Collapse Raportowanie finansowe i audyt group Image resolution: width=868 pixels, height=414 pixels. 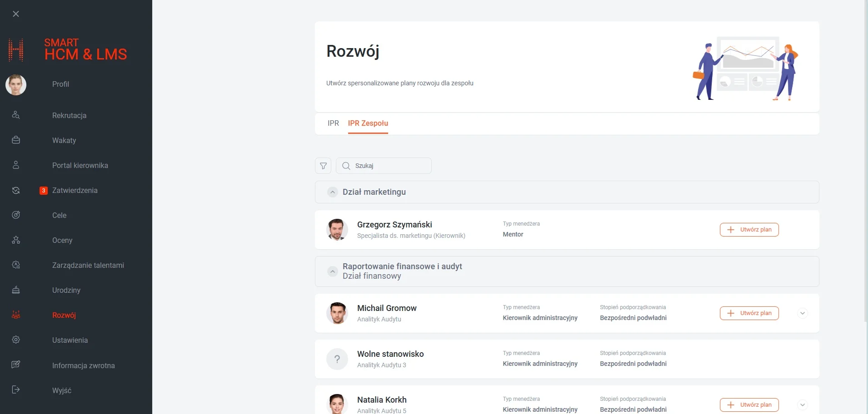[x=333, y=271]
